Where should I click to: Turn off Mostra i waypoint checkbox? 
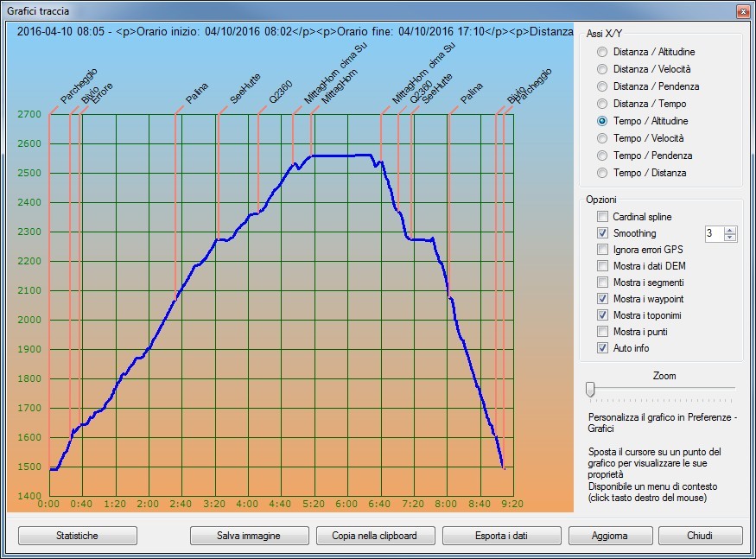coord(603,299)
